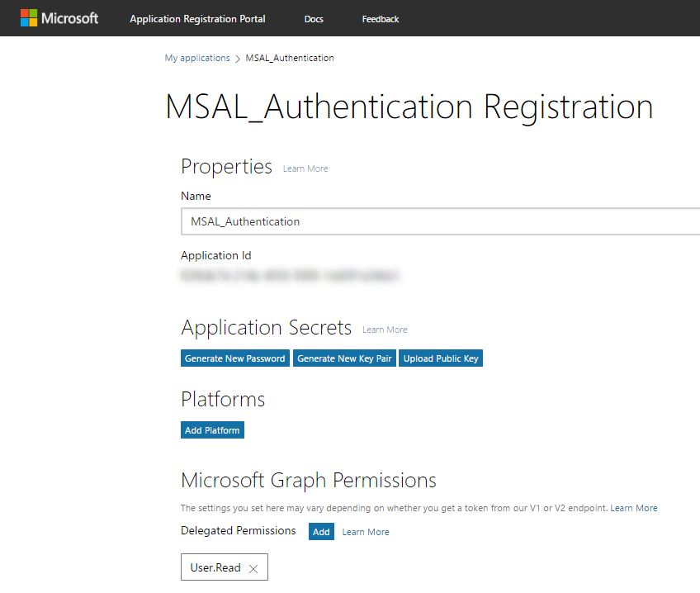Click the Microsoft logo icon
The width and height of the screenshot is (700, 593).
[29, 18]
